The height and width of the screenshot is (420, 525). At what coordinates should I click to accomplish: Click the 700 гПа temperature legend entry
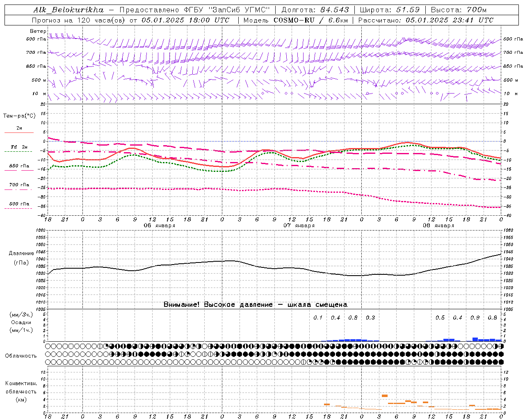tap(19, 185)
